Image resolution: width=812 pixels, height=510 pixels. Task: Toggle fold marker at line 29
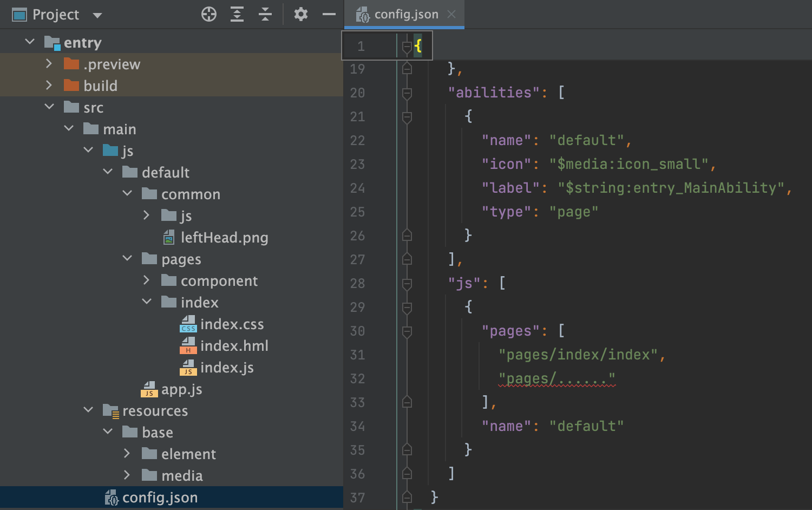(407, 308)
